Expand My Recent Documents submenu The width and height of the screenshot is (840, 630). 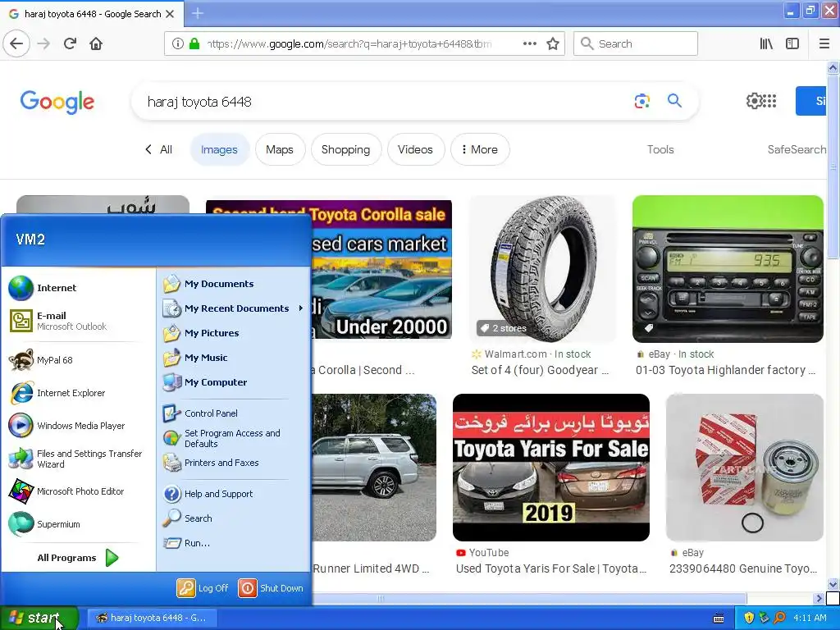click(234, 308)
